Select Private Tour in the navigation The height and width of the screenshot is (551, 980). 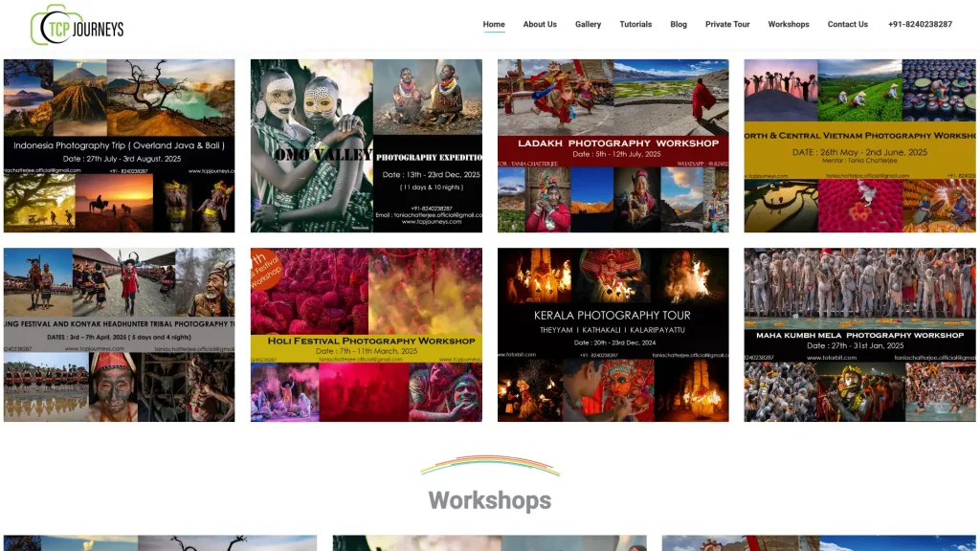point(727,24)
